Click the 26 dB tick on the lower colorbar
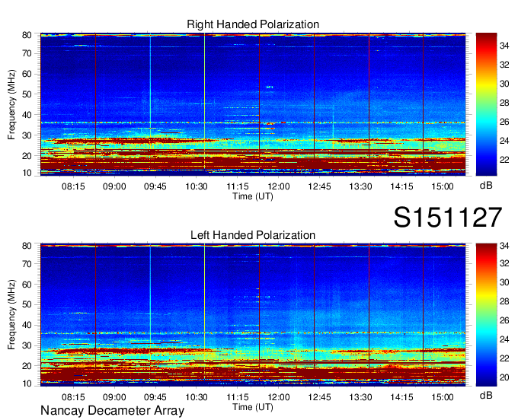The height and width of the screenshot is (420, 518). click(504, 320)
